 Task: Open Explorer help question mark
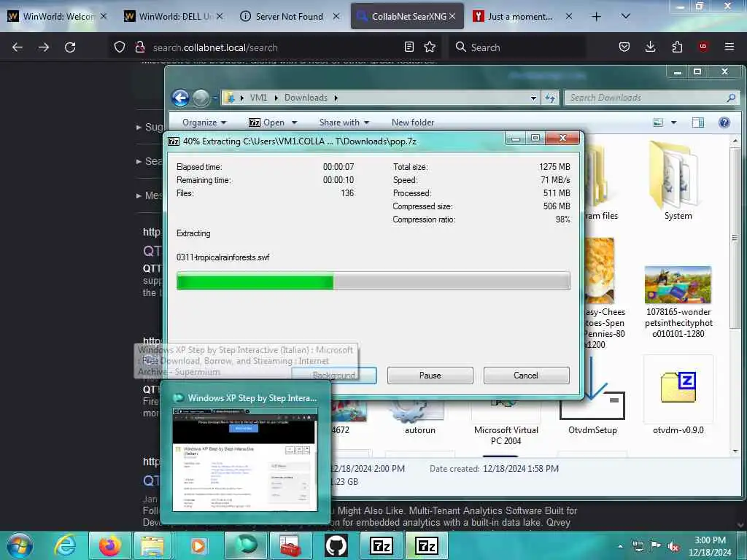[x=724, y=122]
